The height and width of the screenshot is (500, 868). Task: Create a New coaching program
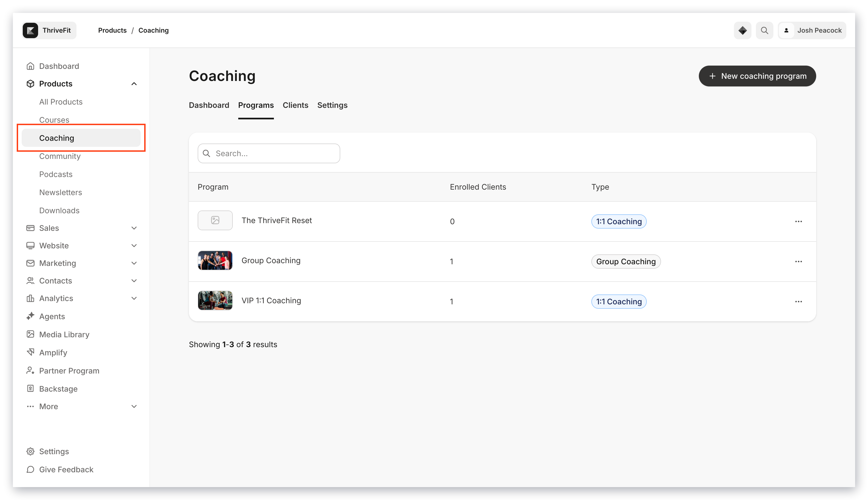757,76
